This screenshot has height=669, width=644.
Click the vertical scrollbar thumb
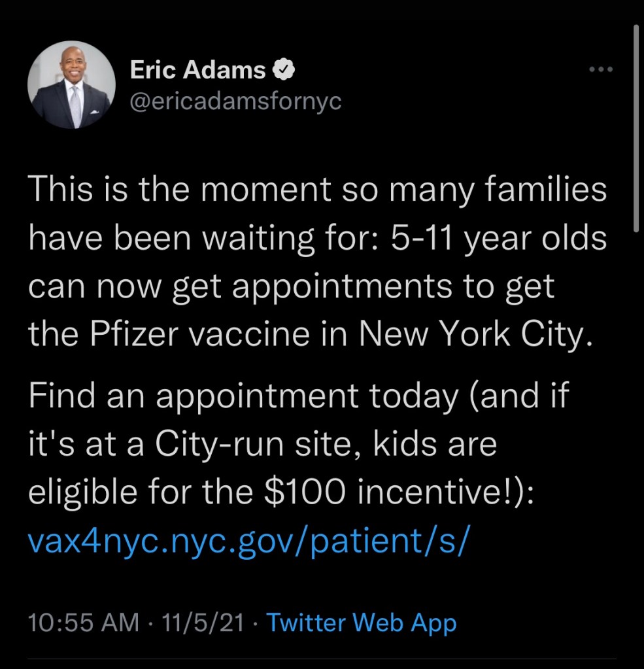636,128
